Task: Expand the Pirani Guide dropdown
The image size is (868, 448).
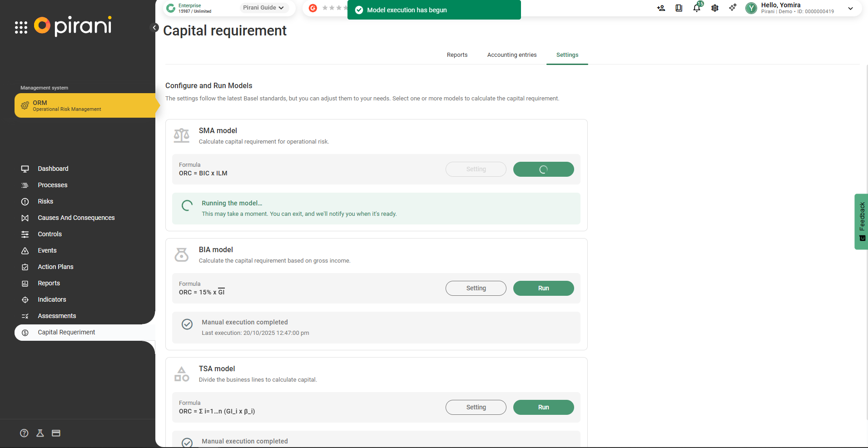Action: point(263,8)
